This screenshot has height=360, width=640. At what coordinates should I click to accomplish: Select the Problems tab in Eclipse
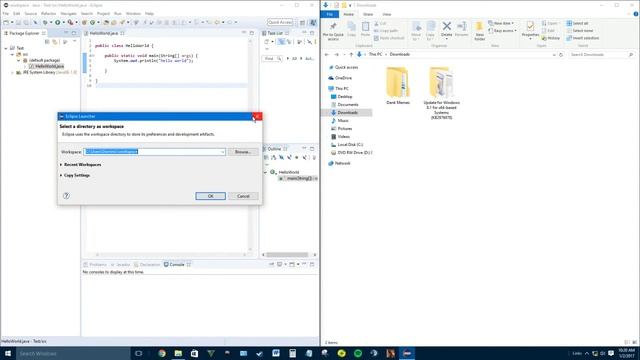point(95,264)
